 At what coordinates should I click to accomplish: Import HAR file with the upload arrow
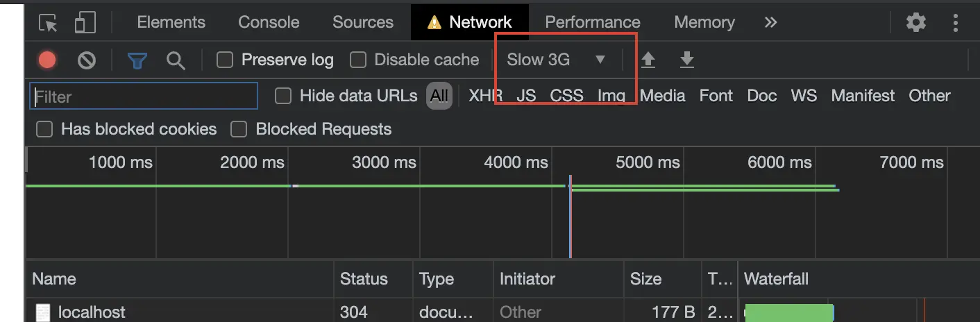click(648, 60)
